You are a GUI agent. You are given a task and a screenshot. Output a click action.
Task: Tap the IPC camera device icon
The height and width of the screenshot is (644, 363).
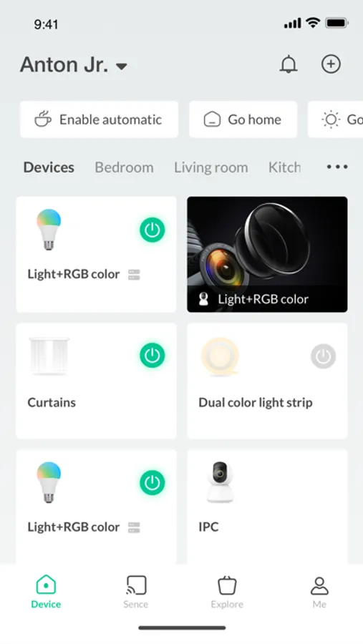[220, 482]
